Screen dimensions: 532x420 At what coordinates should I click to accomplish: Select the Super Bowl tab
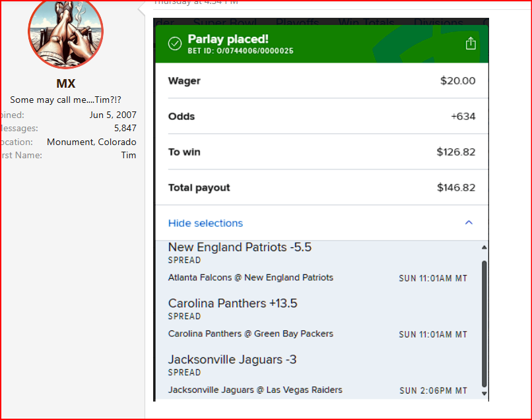pos(223,23)
